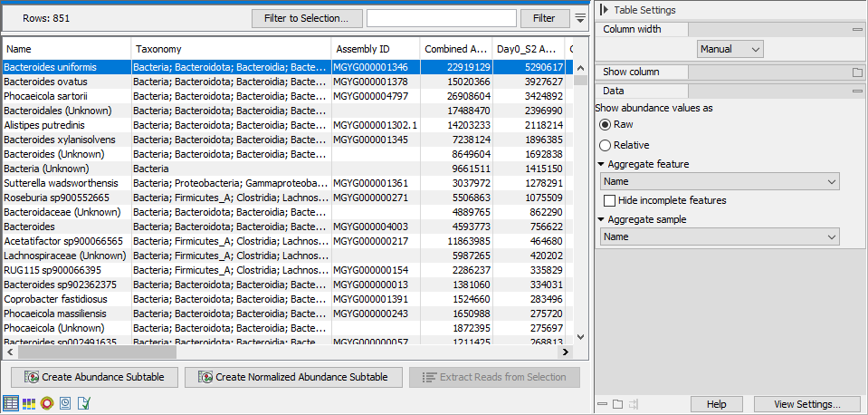Click Create Abundance Subtable button

coord(94,377)
